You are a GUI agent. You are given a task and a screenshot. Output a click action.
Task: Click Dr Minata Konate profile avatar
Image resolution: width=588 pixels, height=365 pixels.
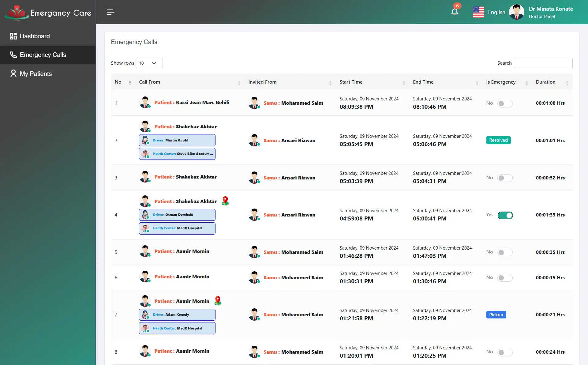516,12
